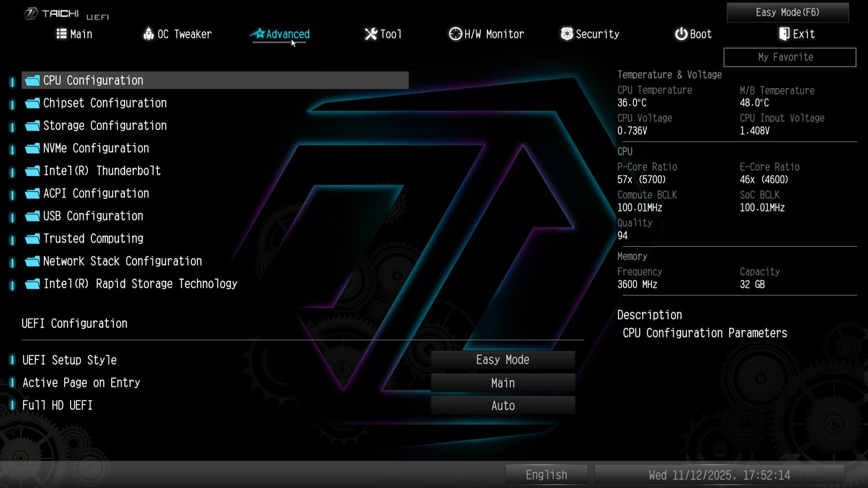Viewport: 868px width, 488px height.
Task: Click the folder icon next to NVMe Configuration
Action: (32, 149)
